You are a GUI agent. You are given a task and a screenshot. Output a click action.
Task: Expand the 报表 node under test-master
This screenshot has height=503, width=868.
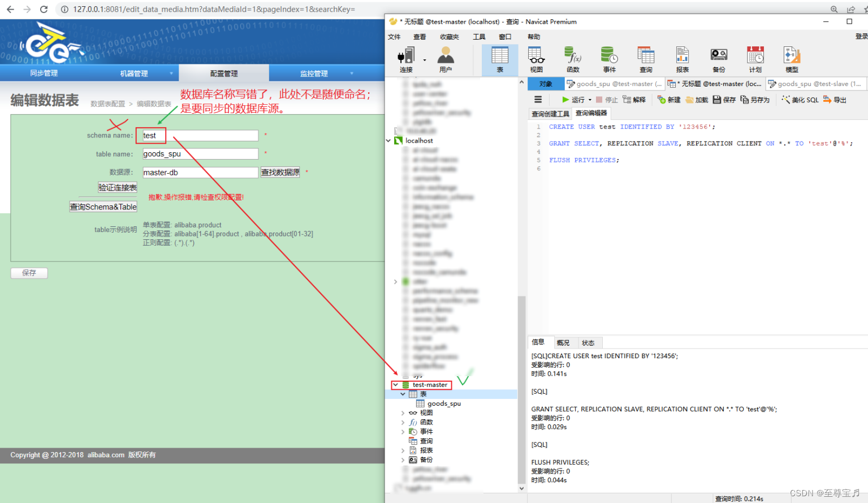tap(403, 450)
